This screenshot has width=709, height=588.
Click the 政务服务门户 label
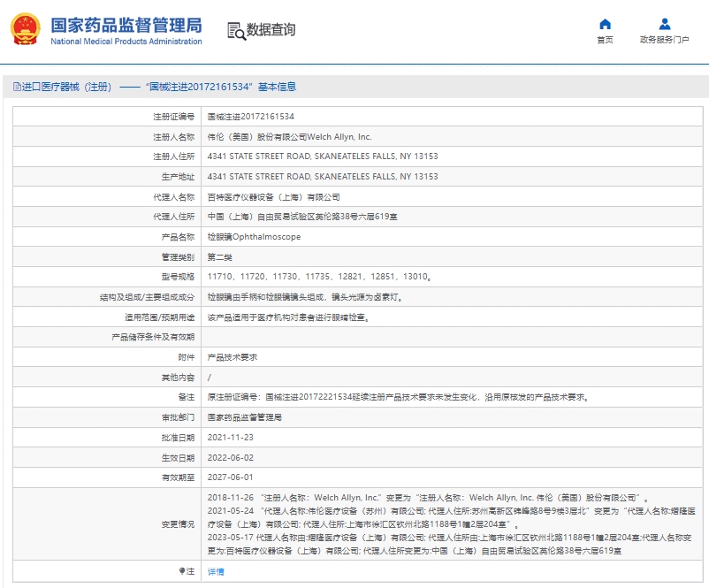(664, 40)
